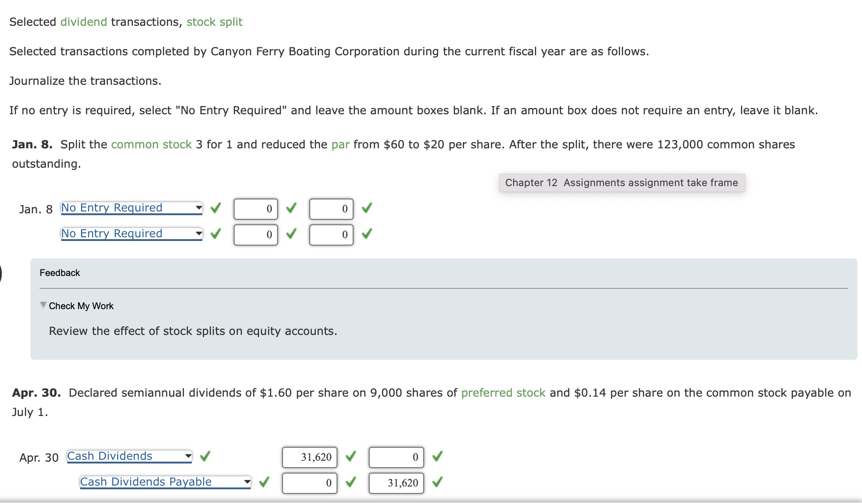Click the green checkmark beside Jan. 8 first dropdown

click(x=215, y=209)
